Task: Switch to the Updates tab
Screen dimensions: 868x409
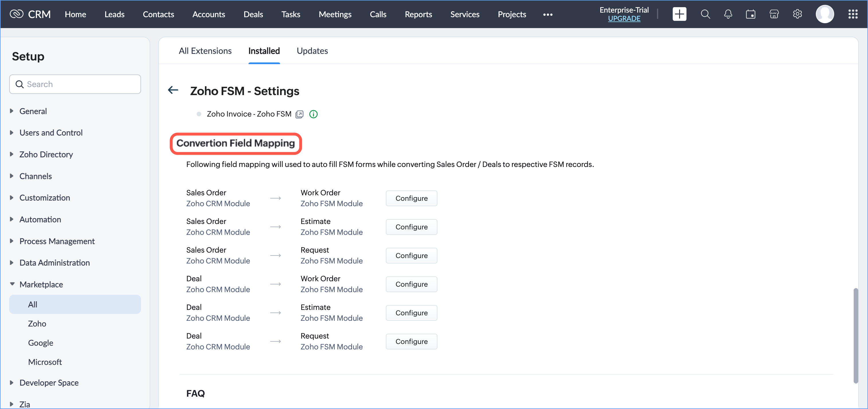Action: [x=312, y=51]
